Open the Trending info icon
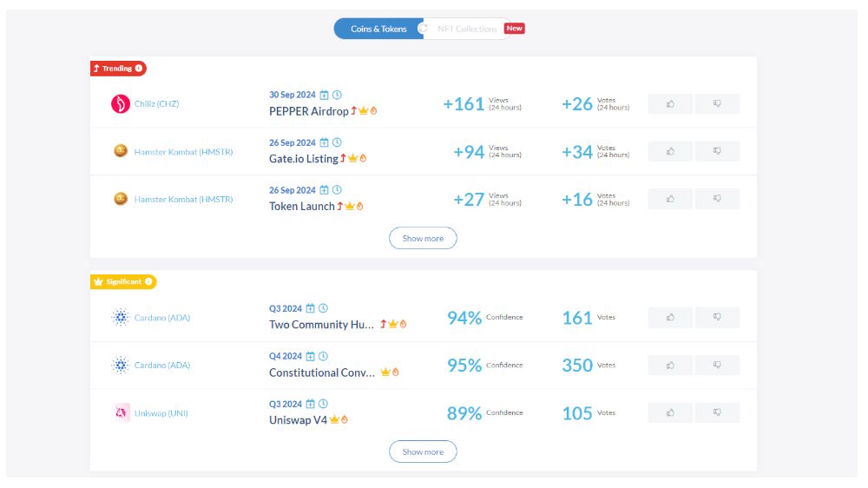The width and height of the screenshot is (868, 488). [139, 68]
